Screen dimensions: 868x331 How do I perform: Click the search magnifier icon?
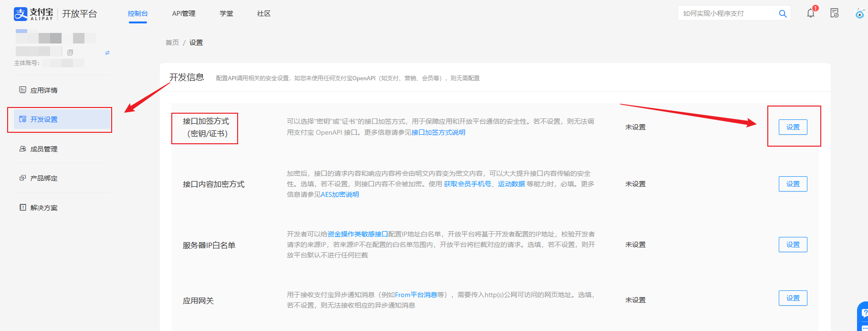click(x=783, y=13)
